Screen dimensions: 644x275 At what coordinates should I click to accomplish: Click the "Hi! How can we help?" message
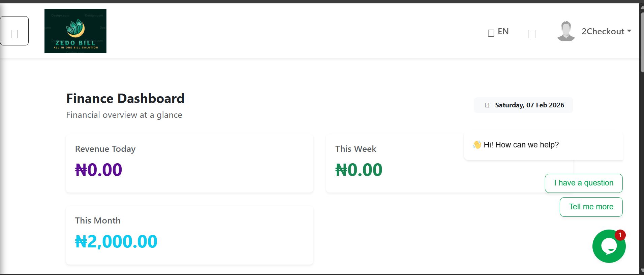point(521,145)
